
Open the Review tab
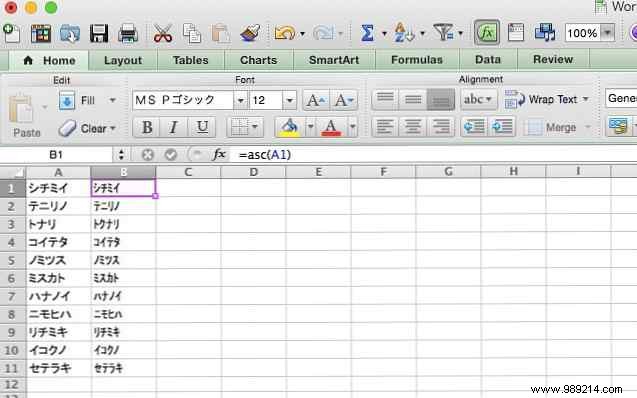pos(553,59)
